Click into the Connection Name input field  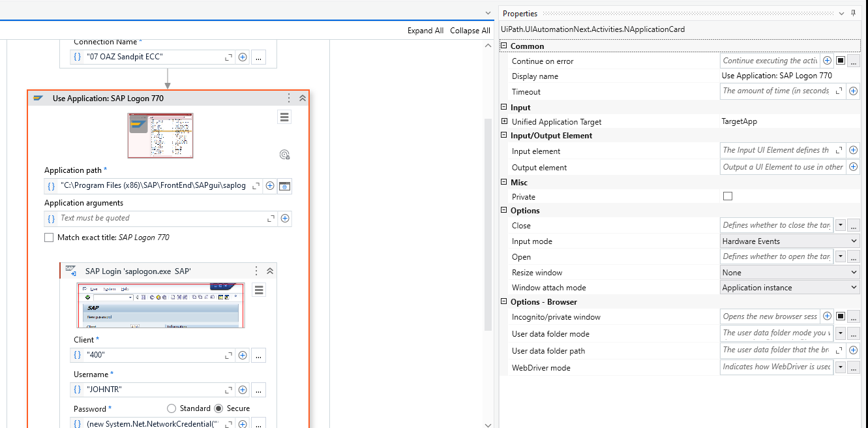point(153,57)
